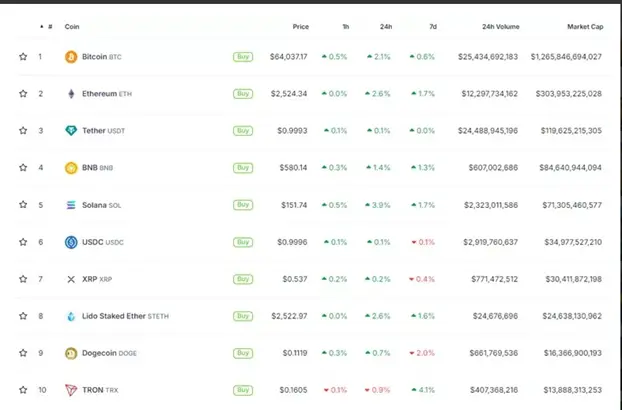Buy Bitcoin using the Buy button
The image size is (622, 410).
point(243,57)
